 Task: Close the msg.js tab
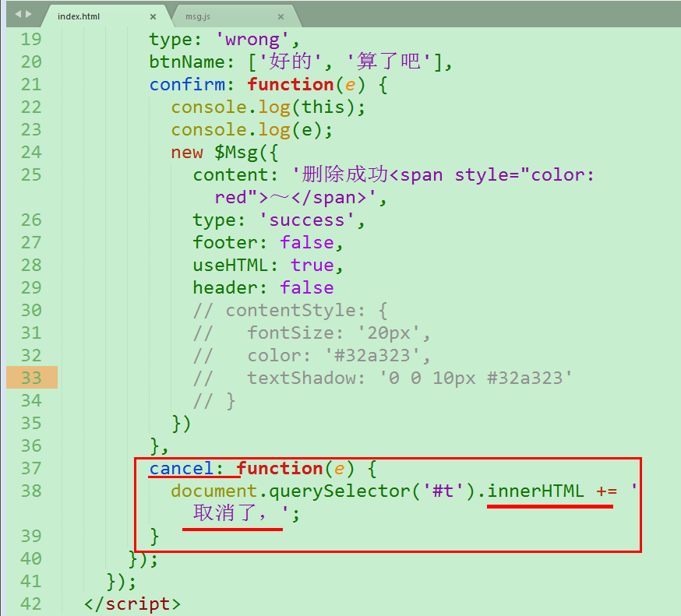tap(281, 16)
